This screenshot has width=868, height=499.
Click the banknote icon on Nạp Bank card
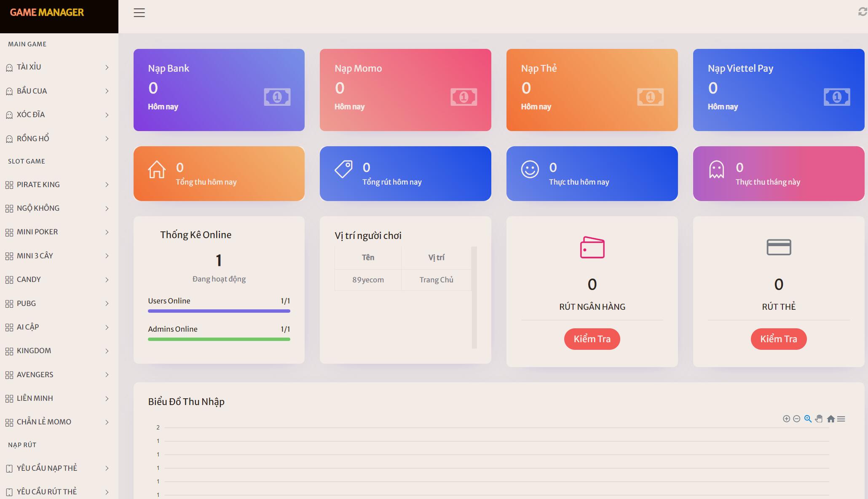277,97
